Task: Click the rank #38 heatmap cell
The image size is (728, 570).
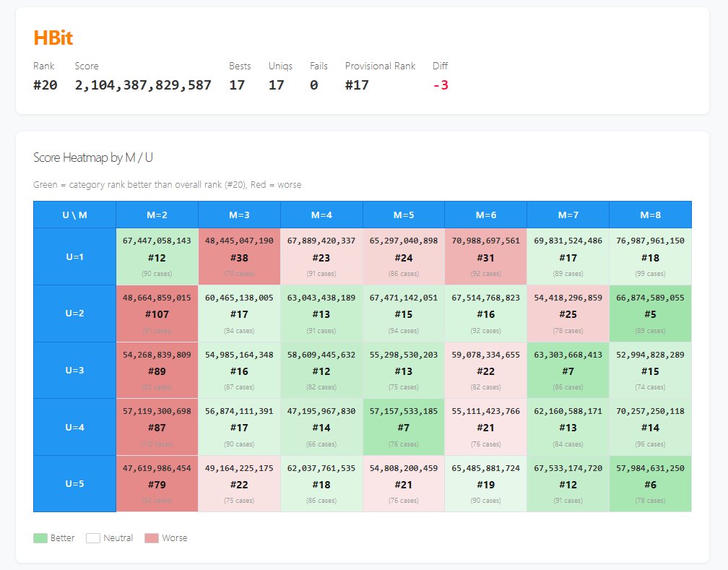Action: [239, 256]
